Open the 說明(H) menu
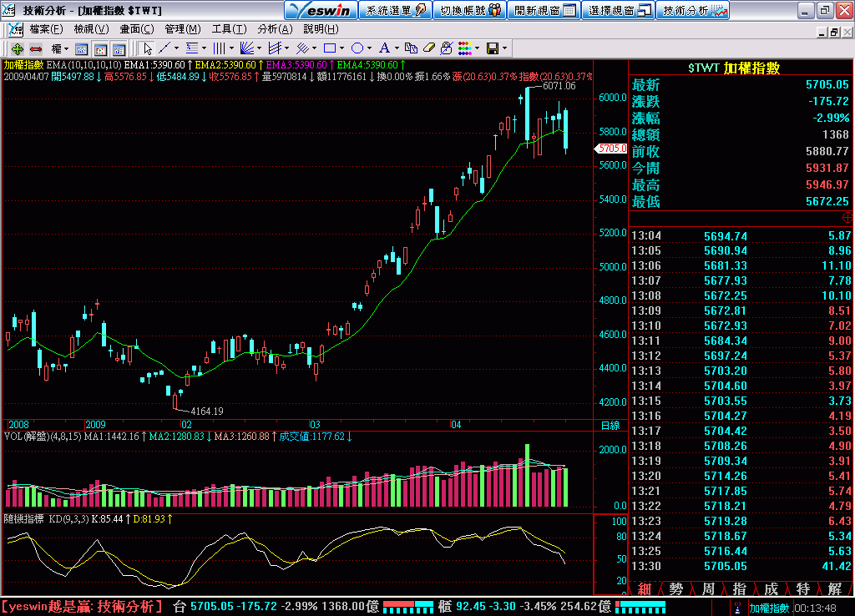This screenshot has width=855, height=616. point(321,29)
